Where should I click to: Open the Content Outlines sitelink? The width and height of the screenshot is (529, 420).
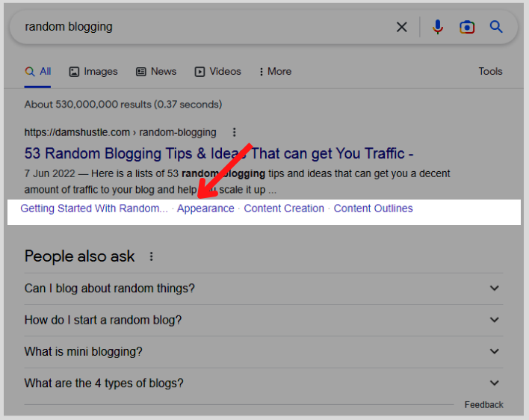click(373, 209)
